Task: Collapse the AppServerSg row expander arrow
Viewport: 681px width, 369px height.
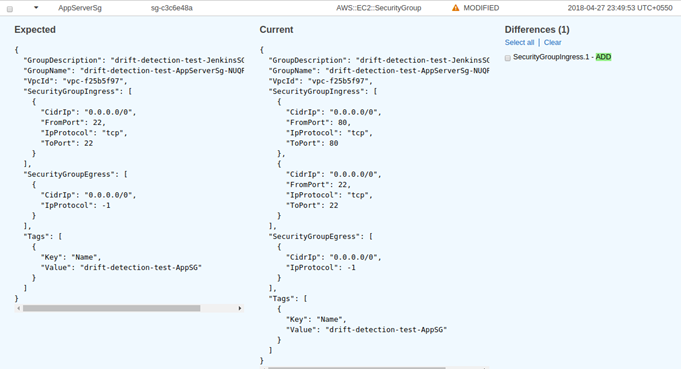Action: pos(36,7)
